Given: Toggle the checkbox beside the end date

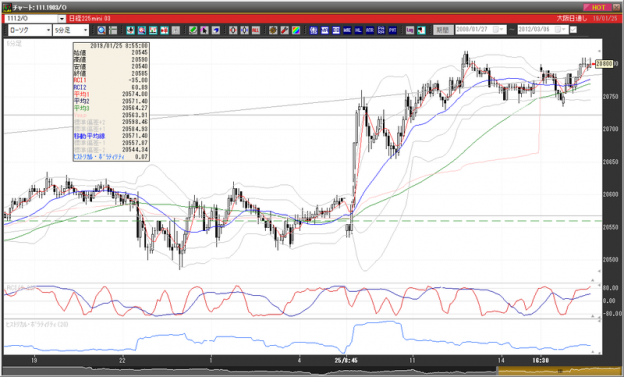Looking at the screenshot, I should pos(573,30).
